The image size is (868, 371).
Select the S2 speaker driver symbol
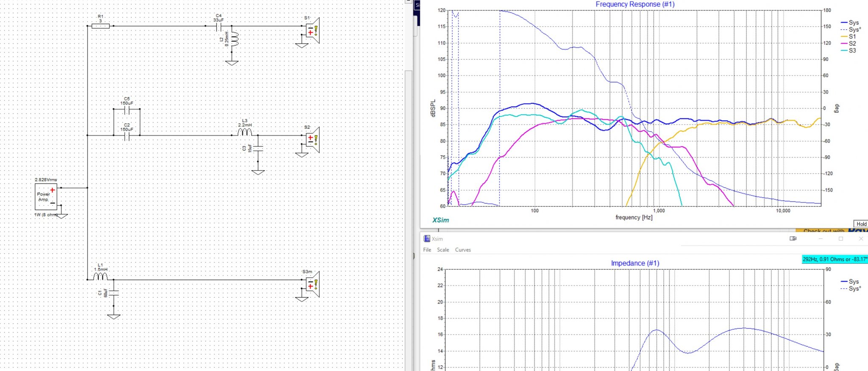pos(313,140)
